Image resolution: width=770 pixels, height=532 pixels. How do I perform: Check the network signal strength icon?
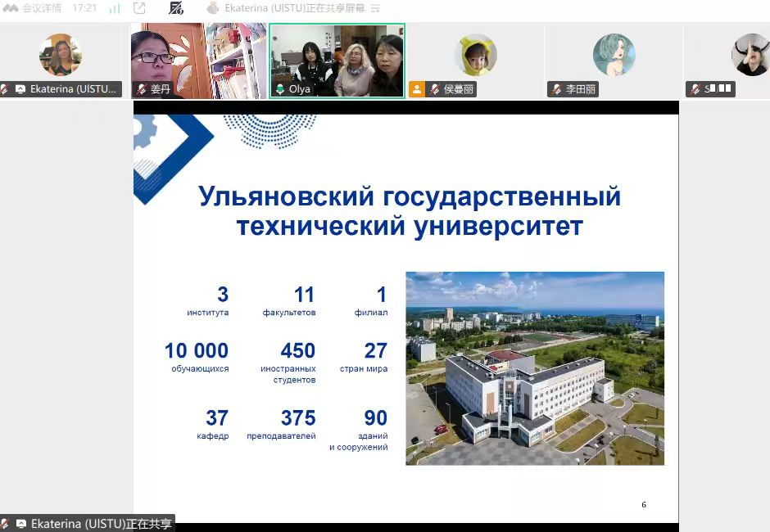(115, 8)
